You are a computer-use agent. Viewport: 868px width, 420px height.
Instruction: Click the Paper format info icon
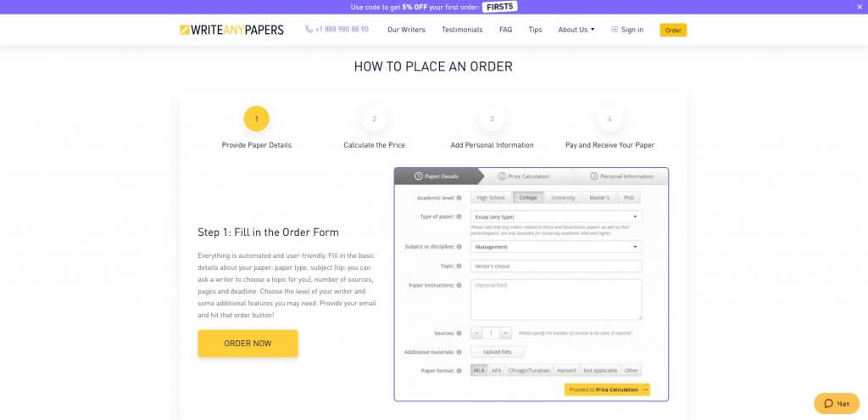click(459, 371)
